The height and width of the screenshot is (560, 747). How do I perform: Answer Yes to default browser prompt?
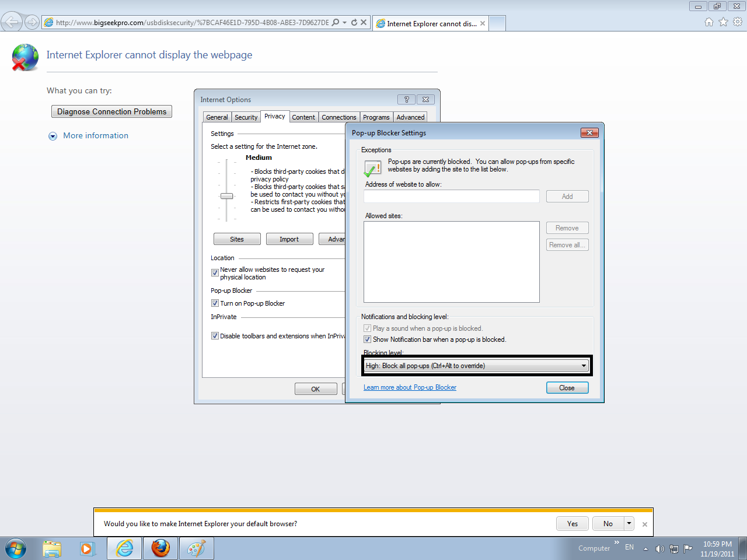tap(573, 523)
